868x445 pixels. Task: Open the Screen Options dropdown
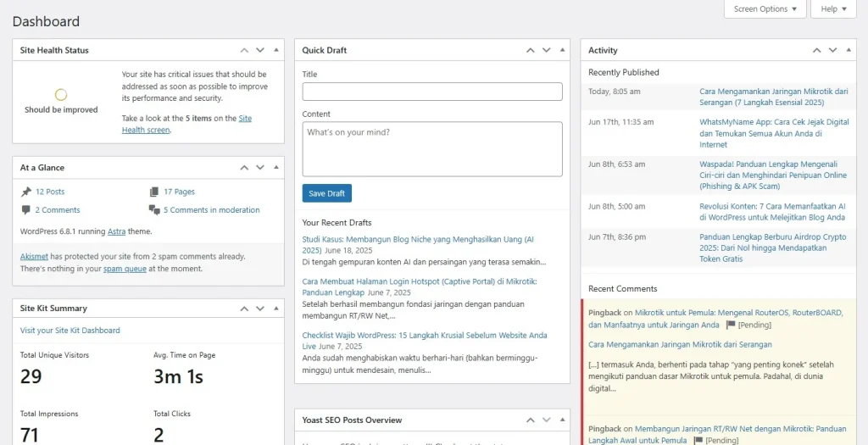click(765, 8)
